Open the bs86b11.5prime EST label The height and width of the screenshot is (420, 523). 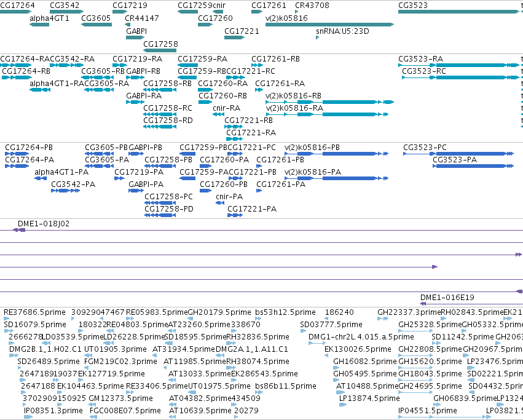[286, 386]
